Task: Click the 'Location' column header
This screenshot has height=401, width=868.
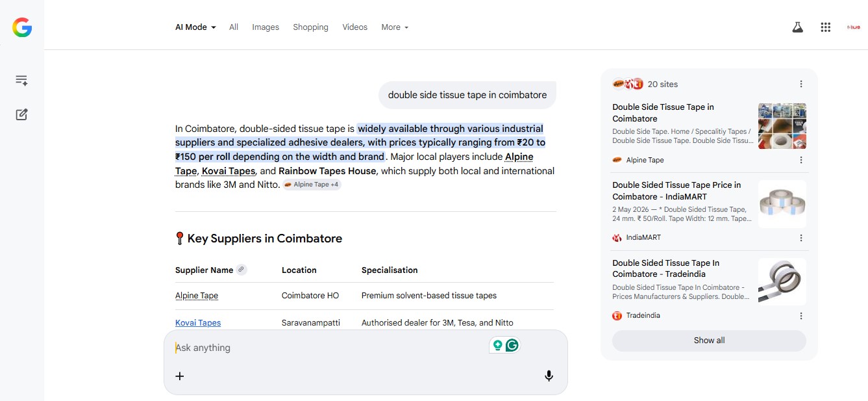Action: (x=299, y=270)
